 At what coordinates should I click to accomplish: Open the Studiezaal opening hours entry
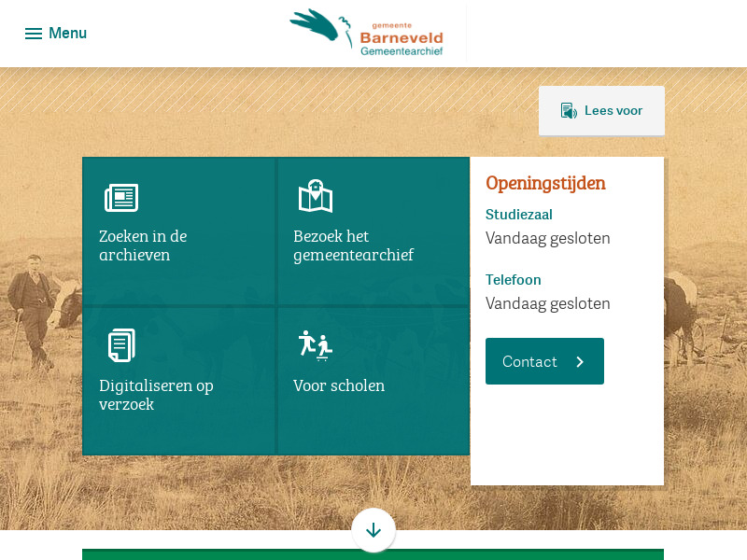tap(519, 215)
